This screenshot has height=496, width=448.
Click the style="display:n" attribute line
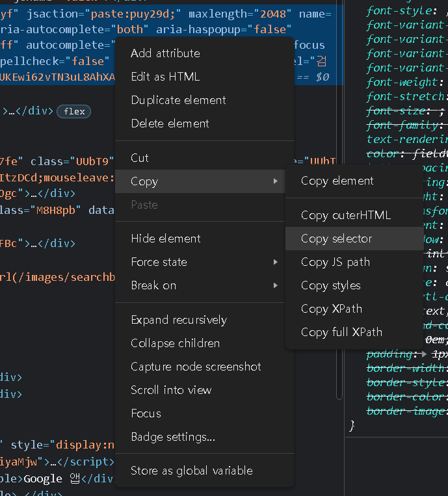pos(62,445)
